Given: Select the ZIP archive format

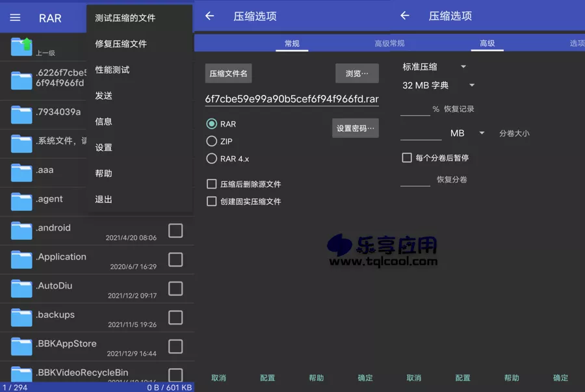Looking at the screenshot, I should coord(211,141).
